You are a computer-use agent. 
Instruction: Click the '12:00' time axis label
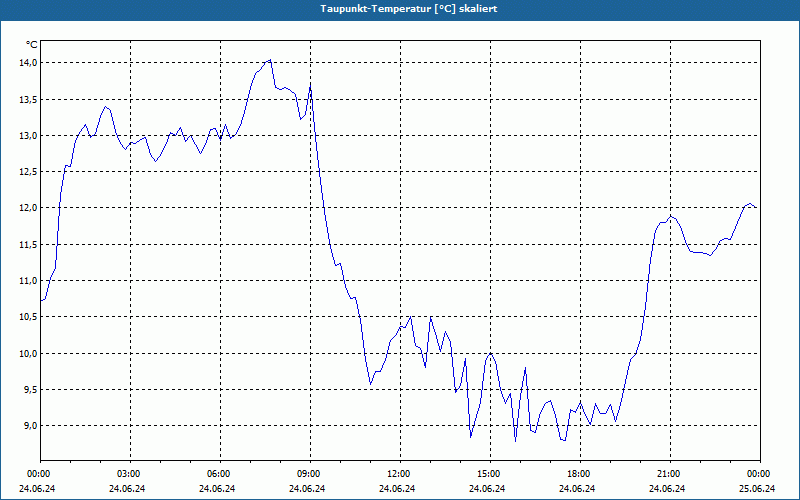click(x=397, y=474)
